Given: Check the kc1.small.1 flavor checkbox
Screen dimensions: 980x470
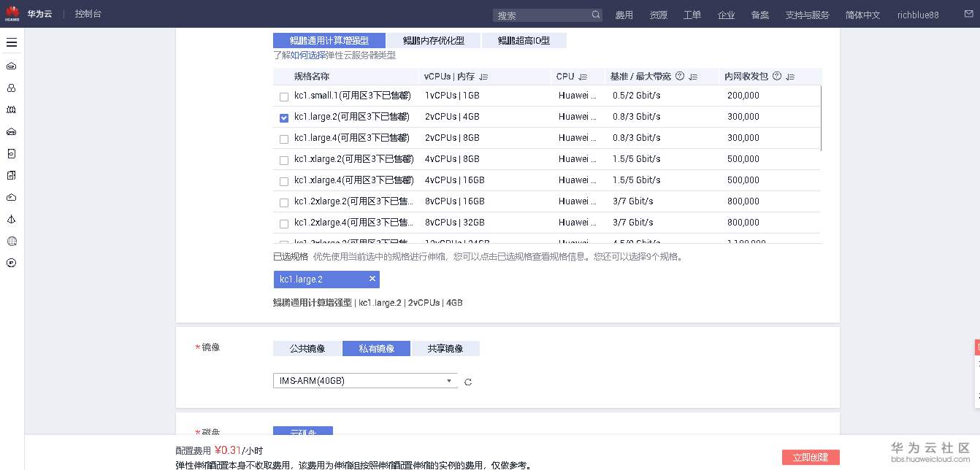Looking at the screenshot, I should (284, 96).
